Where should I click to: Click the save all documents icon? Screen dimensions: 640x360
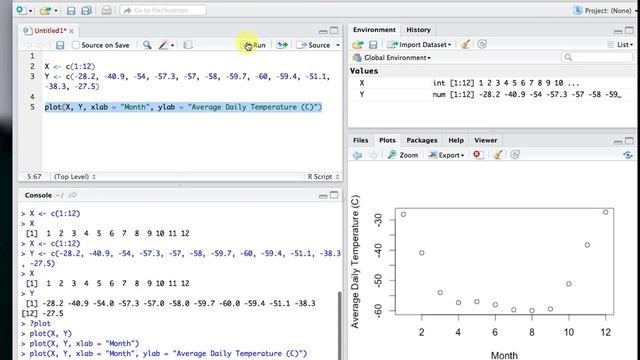[x=86, y=11]
